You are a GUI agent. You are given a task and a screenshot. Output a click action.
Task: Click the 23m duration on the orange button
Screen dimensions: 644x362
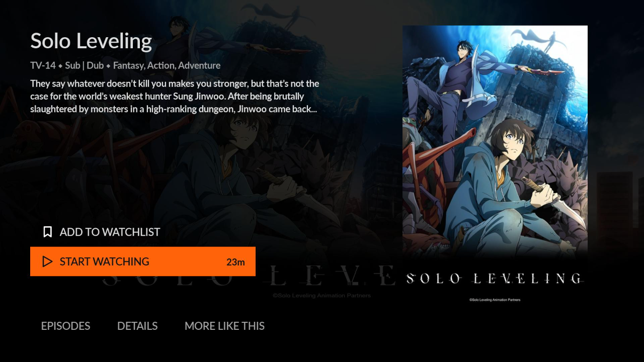click(x=235, y=262)
